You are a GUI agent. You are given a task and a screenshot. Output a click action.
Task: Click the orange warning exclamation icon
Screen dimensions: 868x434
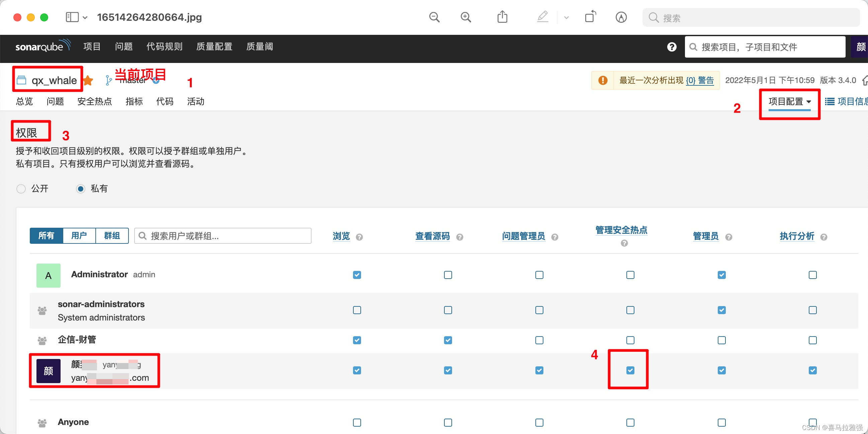pyautogui.click(x=603, y=80)
